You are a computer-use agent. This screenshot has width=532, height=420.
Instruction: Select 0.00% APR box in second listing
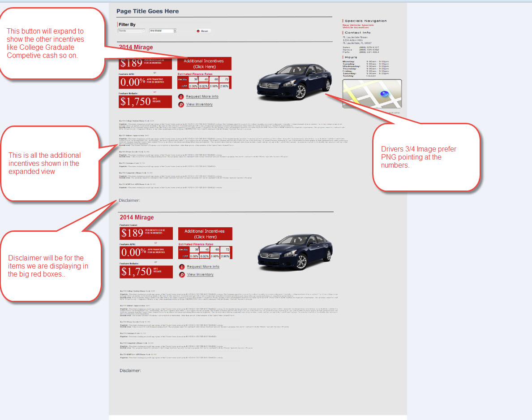146,253
